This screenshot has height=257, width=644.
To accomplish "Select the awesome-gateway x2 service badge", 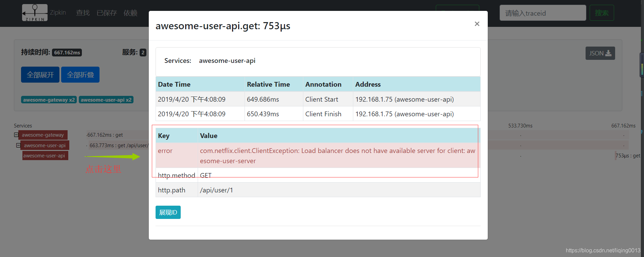I will pos(49,100).
